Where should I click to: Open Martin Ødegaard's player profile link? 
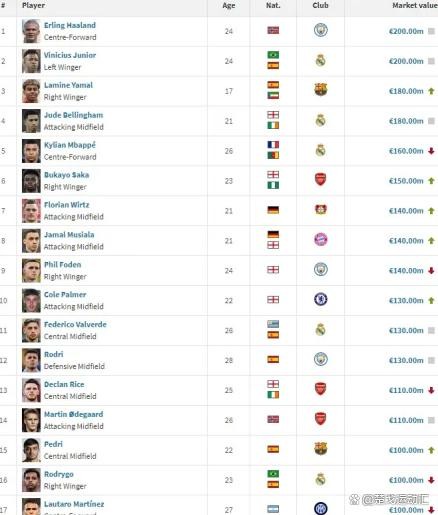click(74, 414)
